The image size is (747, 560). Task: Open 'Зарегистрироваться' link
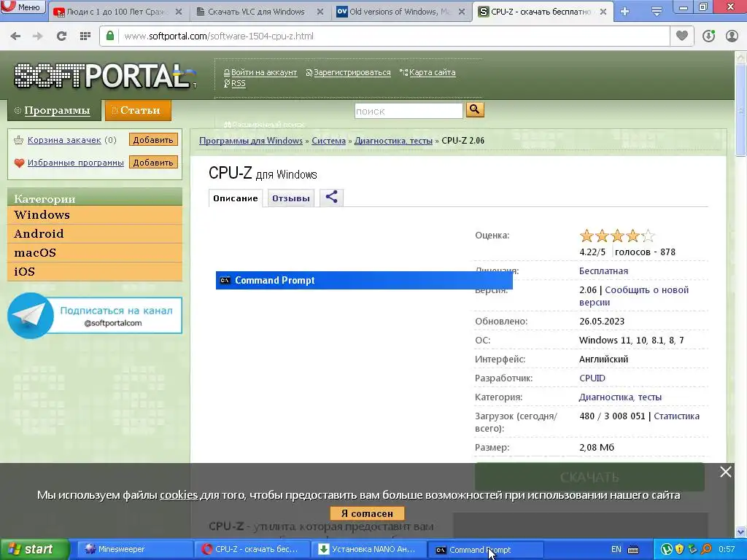352,72
